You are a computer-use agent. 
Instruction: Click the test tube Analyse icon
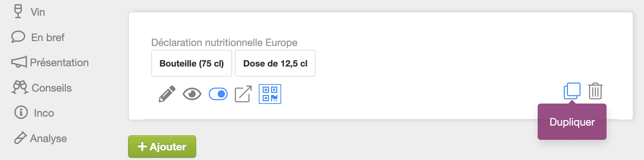(x=20, y=138)
